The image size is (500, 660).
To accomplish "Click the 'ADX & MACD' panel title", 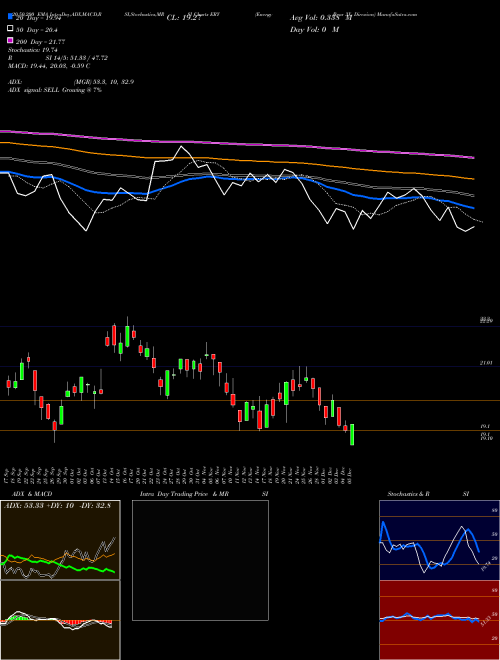I will (x=32, y=494).
